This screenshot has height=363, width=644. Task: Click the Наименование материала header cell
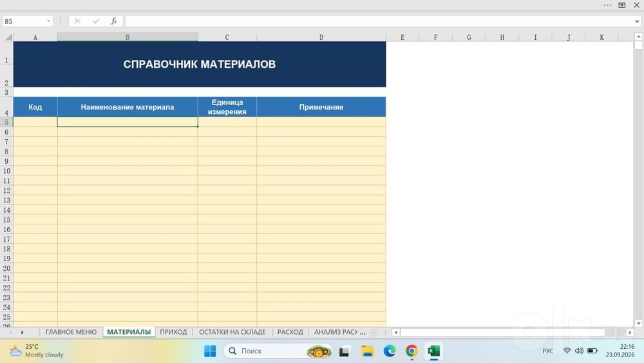128,107
